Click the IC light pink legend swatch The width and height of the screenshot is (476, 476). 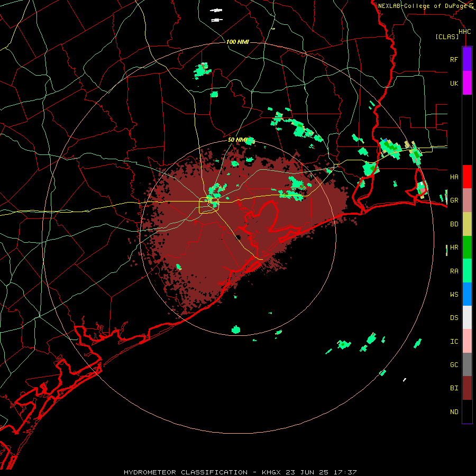click(x=467, y=341)
